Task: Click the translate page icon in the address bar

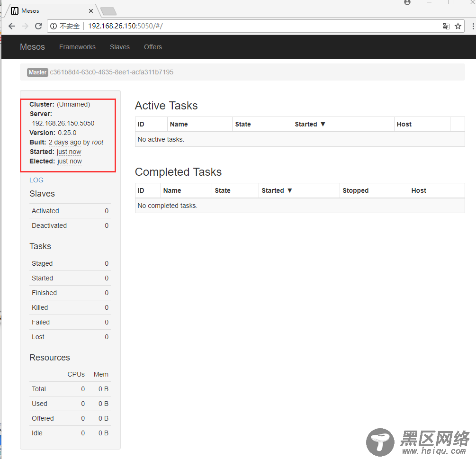Action: tap(446, 26)
